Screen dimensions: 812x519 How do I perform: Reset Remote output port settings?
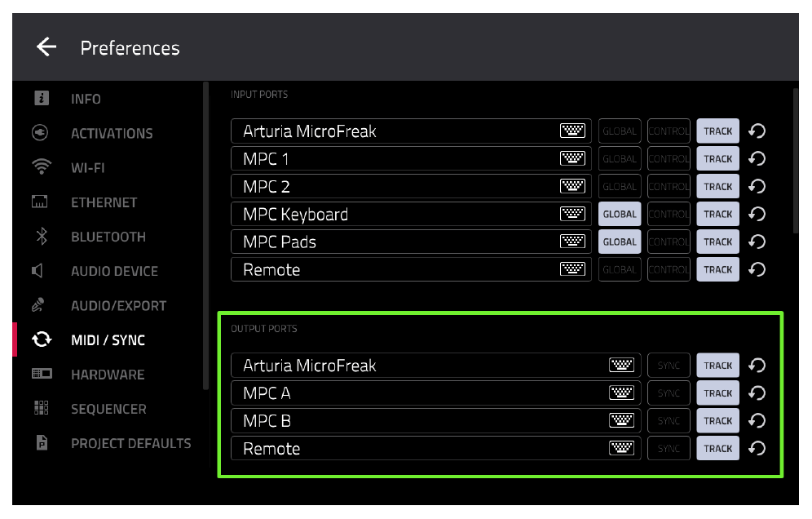[757, 448]
